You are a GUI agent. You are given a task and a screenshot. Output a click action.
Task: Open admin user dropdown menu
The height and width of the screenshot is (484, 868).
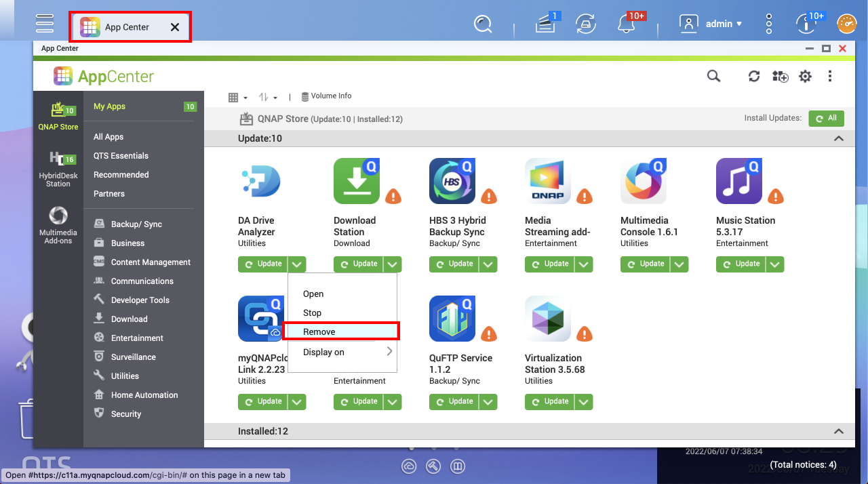(x=711, y=24)
